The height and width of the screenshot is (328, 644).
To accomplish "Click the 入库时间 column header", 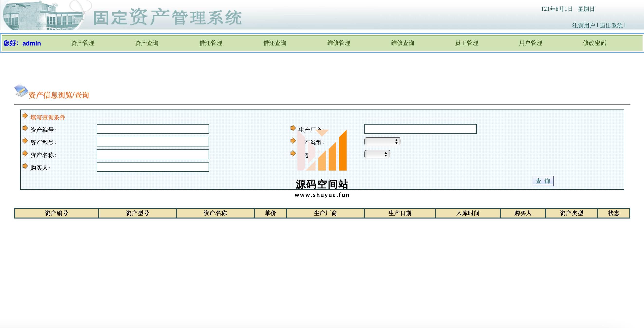I will click(x=468, y=213).
